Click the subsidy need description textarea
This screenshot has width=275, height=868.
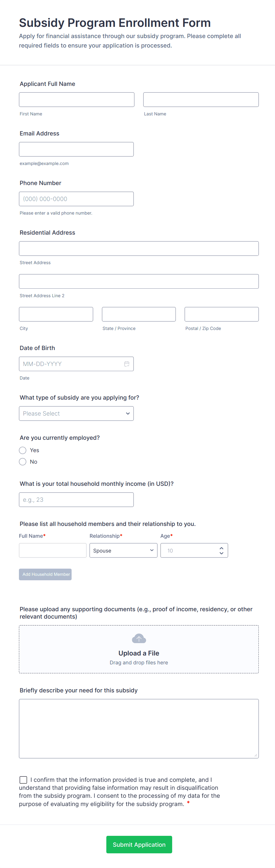[139, 728]
